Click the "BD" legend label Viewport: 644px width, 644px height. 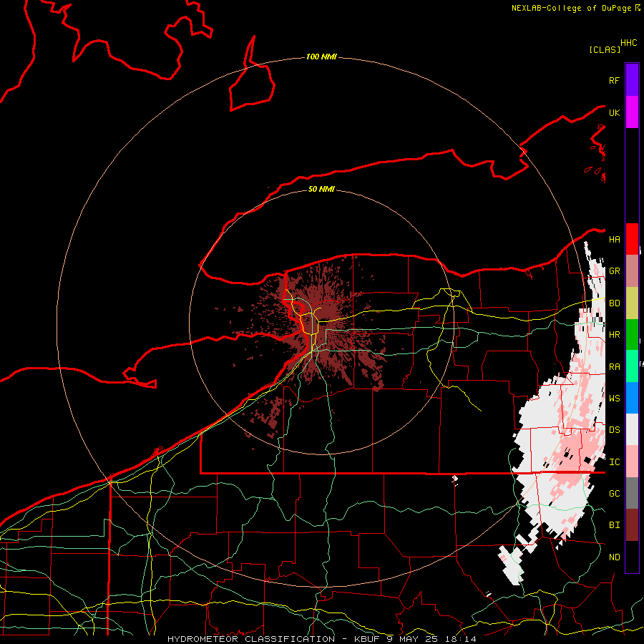point(614,303)
